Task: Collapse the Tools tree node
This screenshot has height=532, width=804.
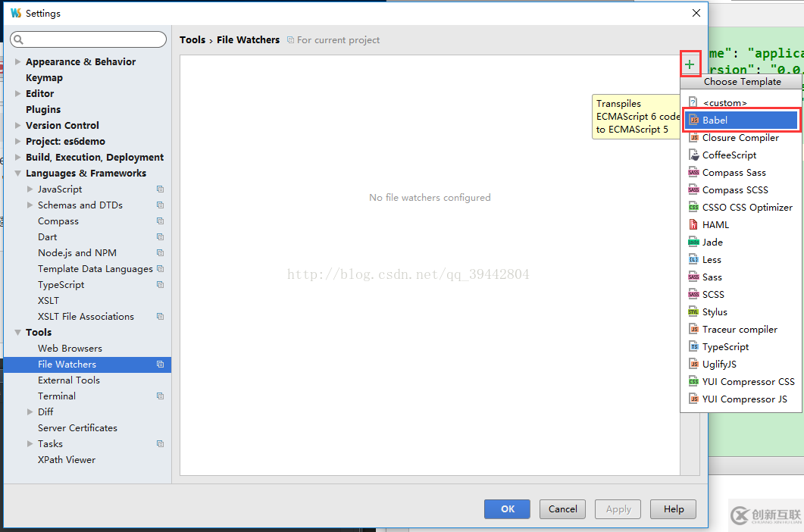Action: tap(17, 332)
